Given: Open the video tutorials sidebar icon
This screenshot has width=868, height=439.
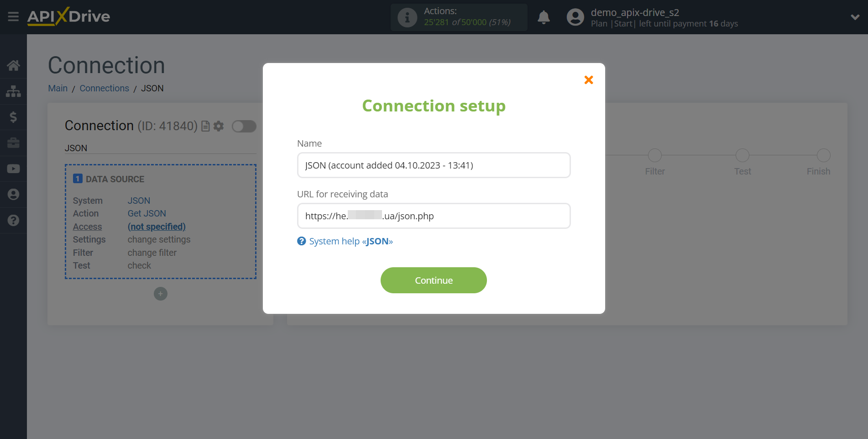Looking at the screenshot, I should (13, 169).
